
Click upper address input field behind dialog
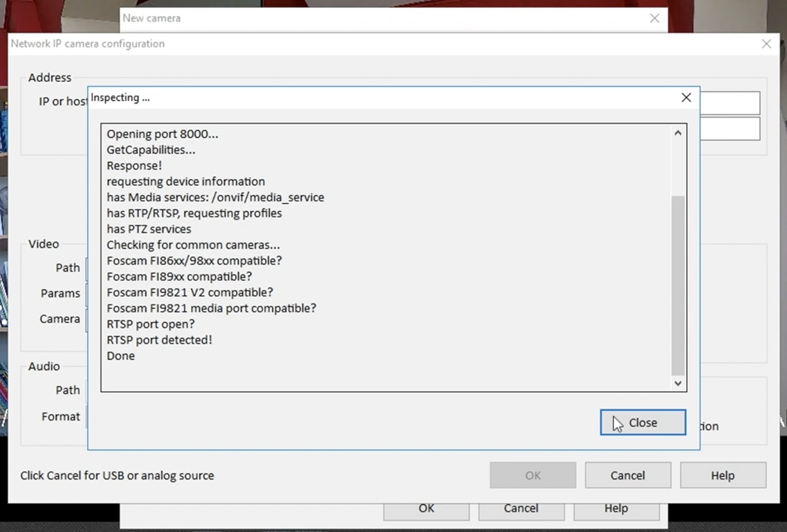730,103
